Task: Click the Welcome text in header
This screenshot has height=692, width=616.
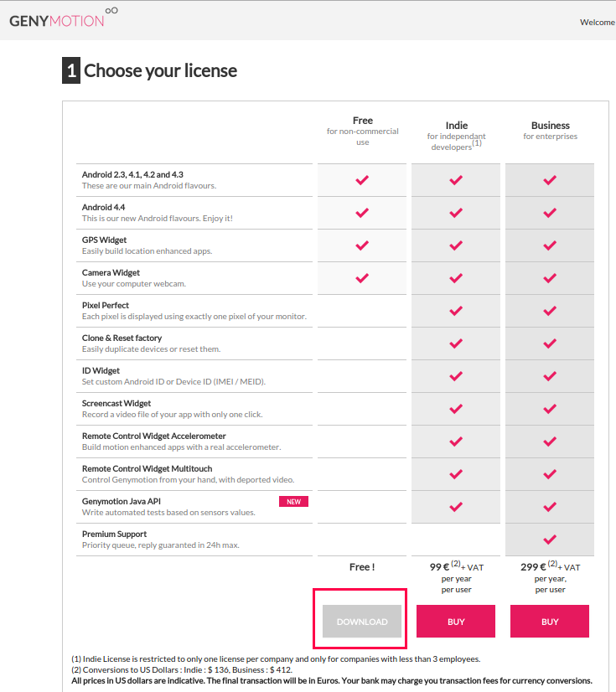Action: (598, 22)
